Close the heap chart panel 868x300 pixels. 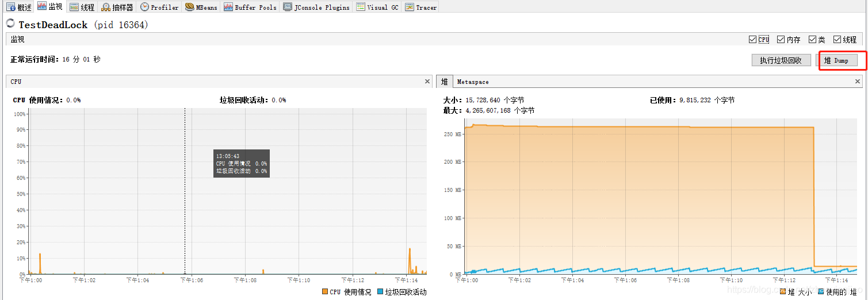click(858, 82)
